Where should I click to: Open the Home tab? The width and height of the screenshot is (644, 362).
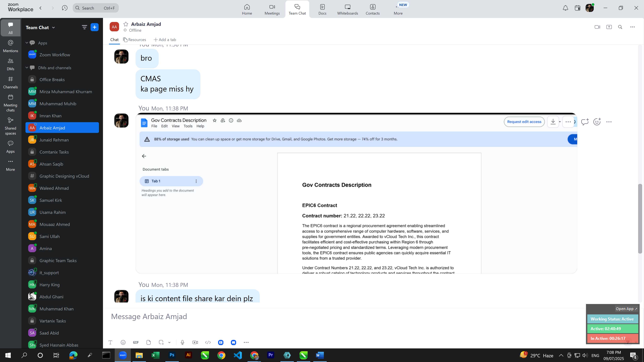[x=247, y=10]
